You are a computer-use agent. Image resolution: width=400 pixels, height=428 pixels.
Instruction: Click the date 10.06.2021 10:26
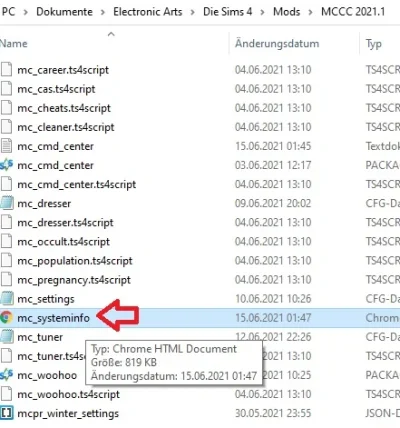[273, 299]
